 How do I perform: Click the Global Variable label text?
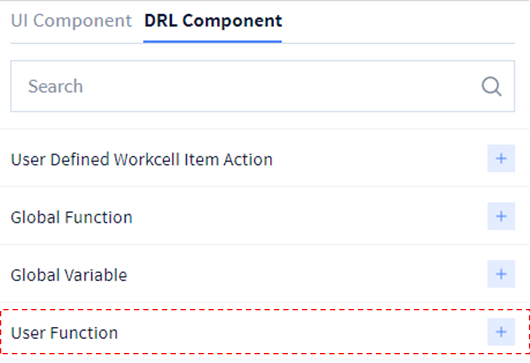pos(69,275)
